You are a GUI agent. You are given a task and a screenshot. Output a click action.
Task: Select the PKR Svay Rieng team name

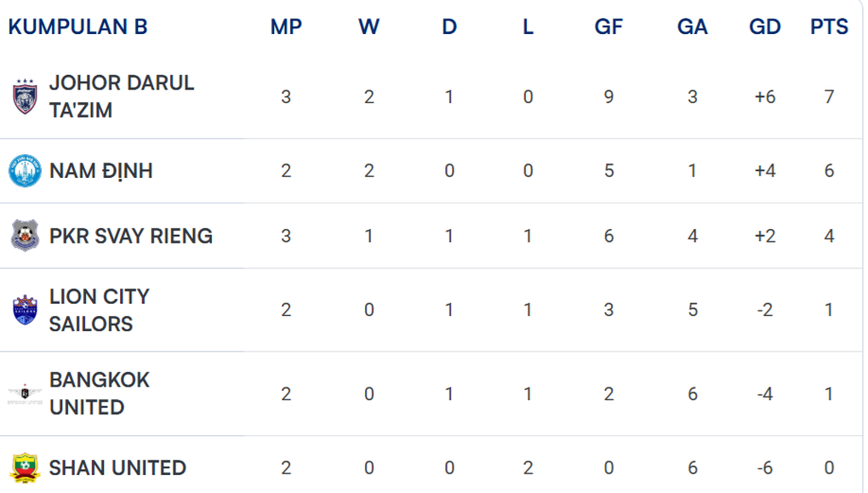click(131, 235)
